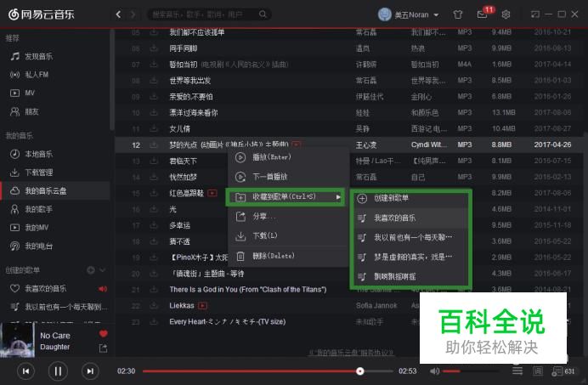Image resolution: width=588 pixels, height=385 pixels.
Task: Pause the current playback
Action: (x=58, y=371)
